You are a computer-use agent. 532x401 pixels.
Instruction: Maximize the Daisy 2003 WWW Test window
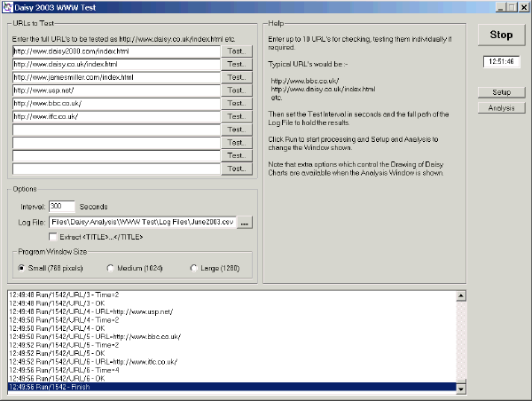coord(512,7)
